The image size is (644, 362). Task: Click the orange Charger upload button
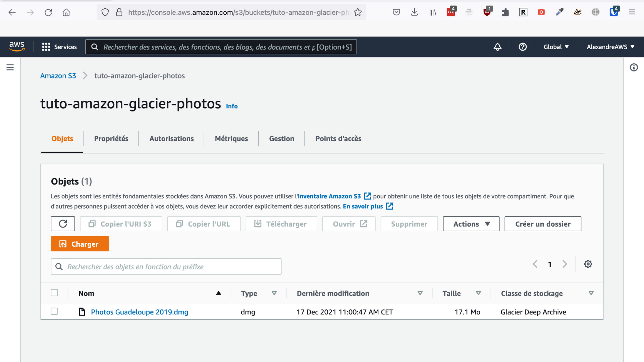pyautogui.click(x=80, y=244)
